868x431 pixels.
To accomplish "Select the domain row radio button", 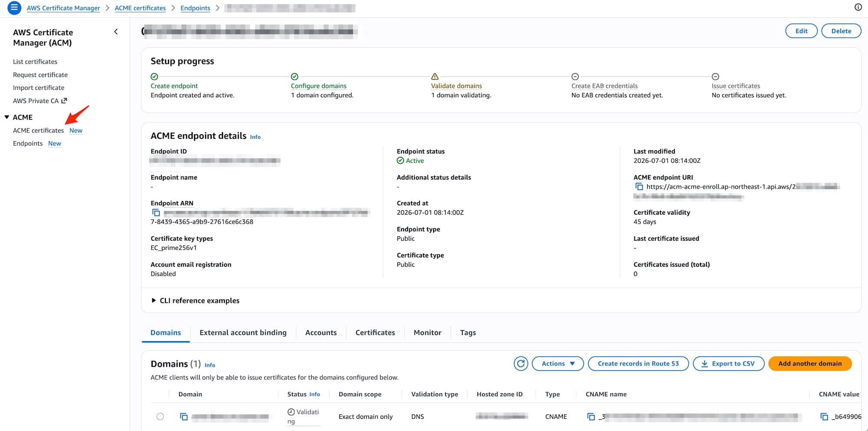I will [x=160, y=416].
